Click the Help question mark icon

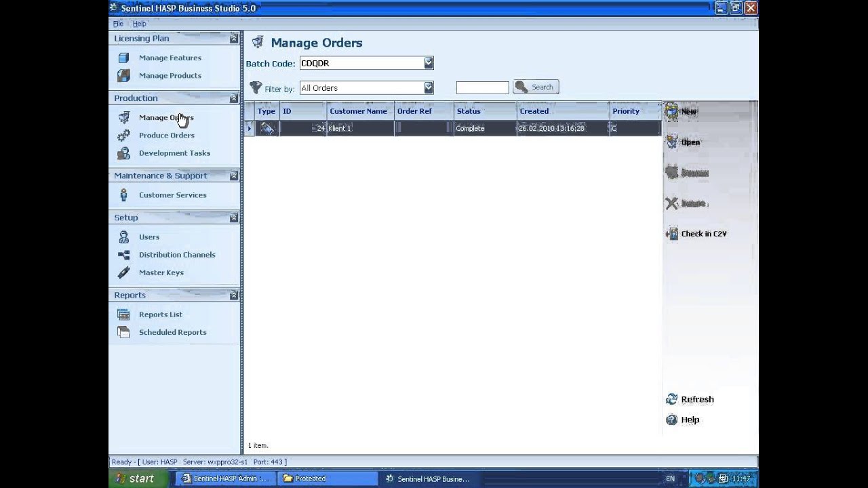[x=672, y=420]
